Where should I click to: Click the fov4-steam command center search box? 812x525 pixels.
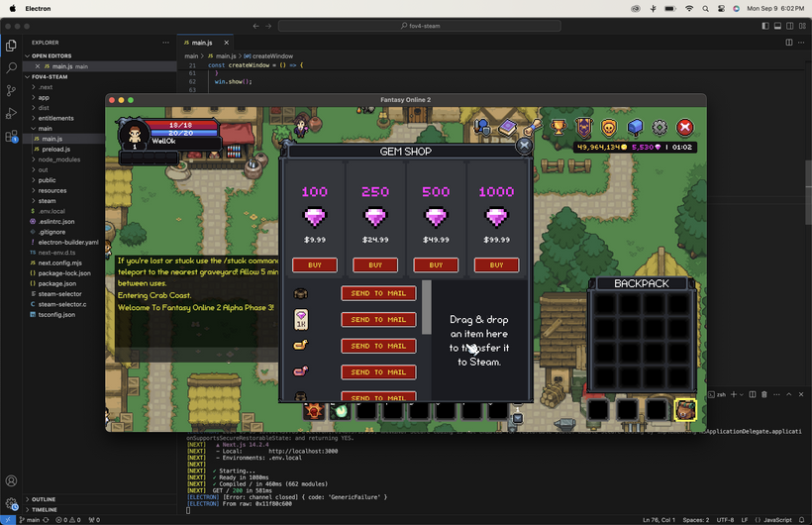[420, 26]
